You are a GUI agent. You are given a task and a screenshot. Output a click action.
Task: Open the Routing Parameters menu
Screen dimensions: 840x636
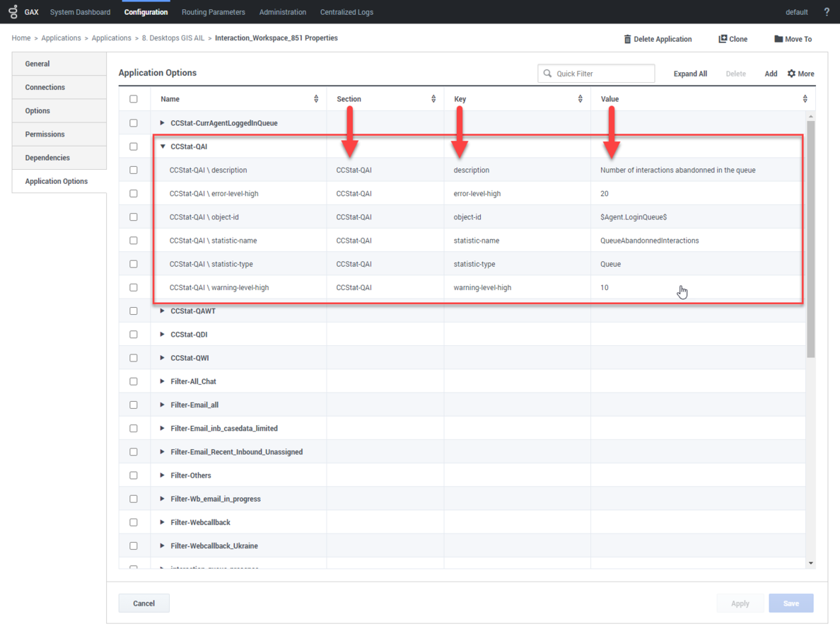(x=213, y=12)
